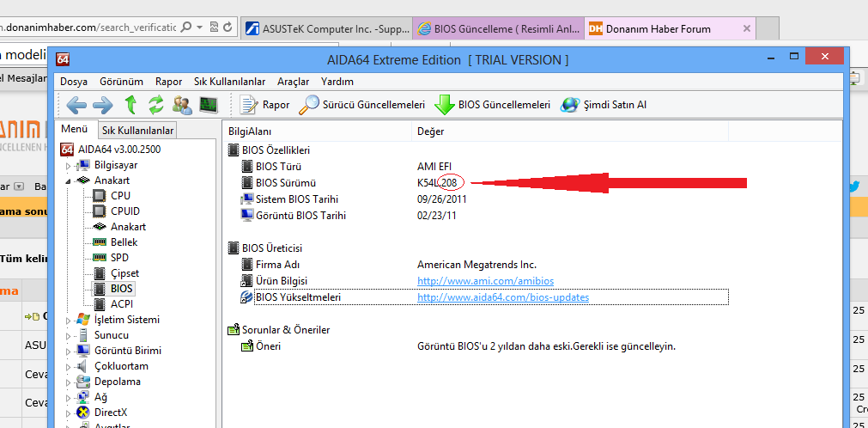868x428 pixels.
Task: Click Şimdi Satın Al purchase button
Action: [604, 104]
